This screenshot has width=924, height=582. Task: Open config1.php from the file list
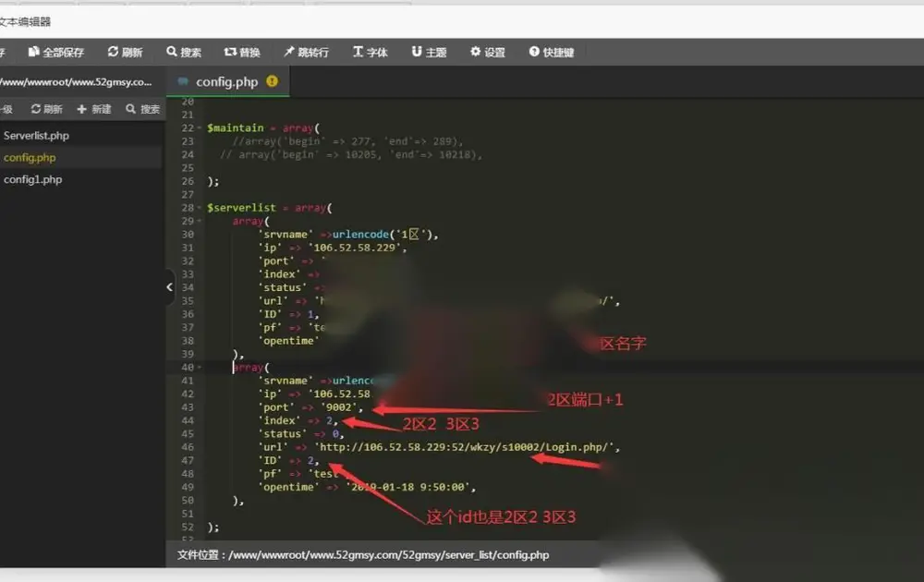pyautogui.click(x=33, y=179)
